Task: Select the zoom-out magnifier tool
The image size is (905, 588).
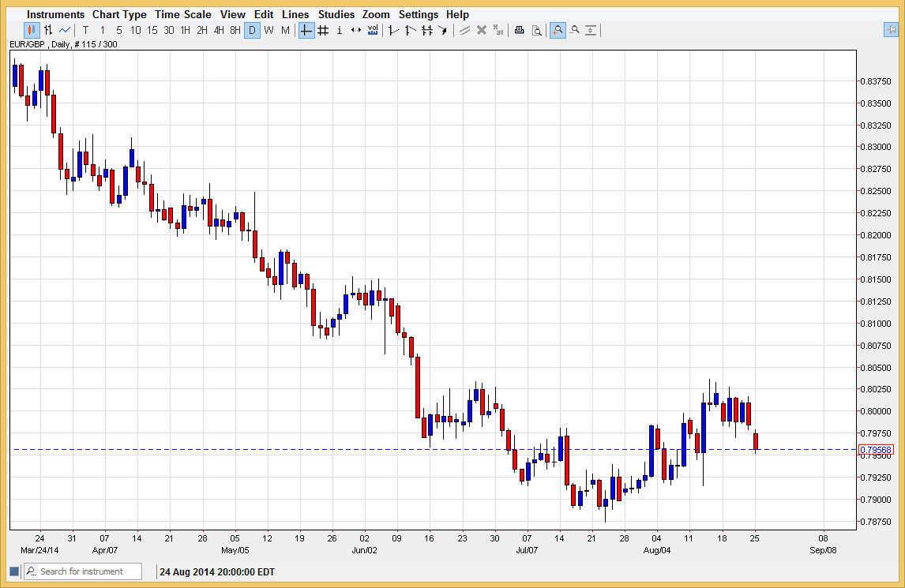Action: [575, 30]
